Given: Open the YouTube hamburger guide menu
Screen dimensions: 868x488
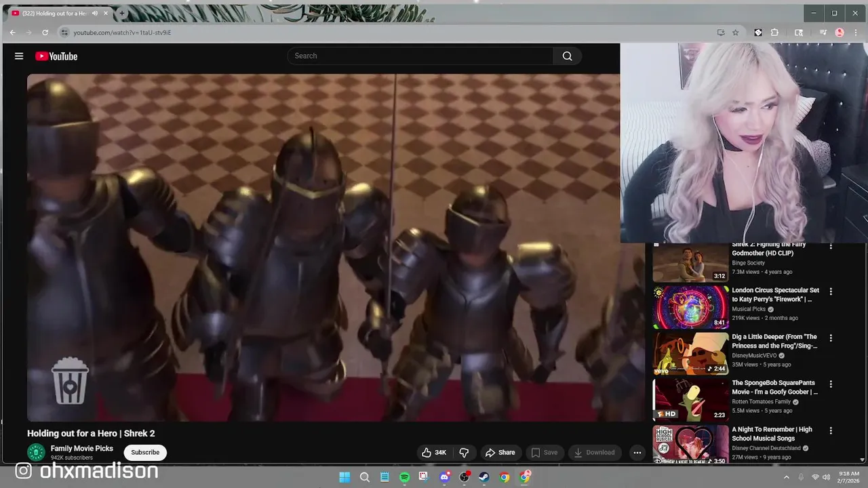Looking at the screenshot, I should coord(19,56).
